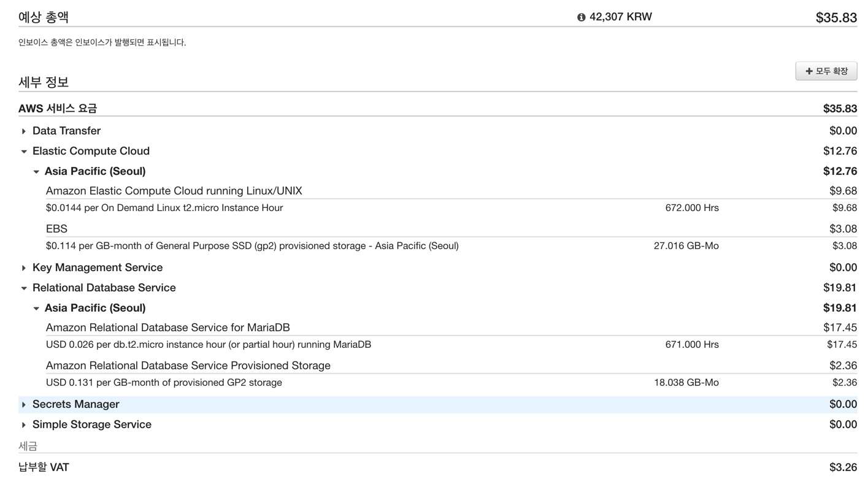This screenshot has height=484, width=868.
Task: Click the Data Transfer service label
Action: tap(66, 131)
